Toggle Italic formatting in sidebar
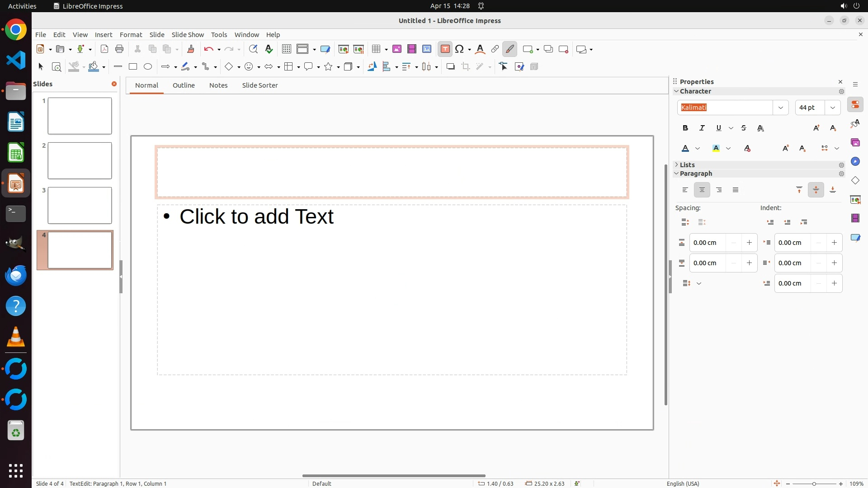The image size is (868, 488). (x=702, y=128)
